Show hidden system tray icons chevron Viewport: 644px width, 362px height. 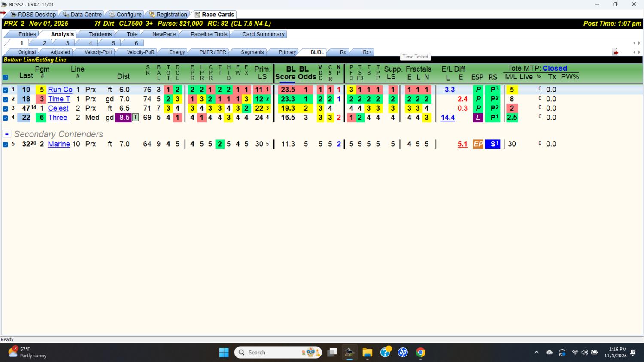click(536, 353)
